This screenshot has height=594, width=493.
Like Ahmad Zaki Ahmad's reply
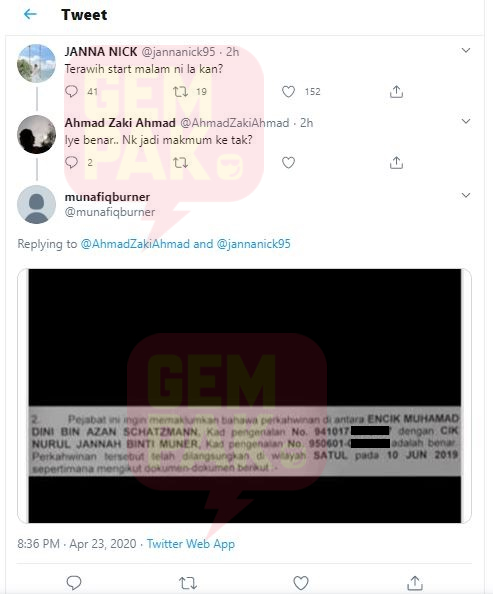tap(288, 163)
